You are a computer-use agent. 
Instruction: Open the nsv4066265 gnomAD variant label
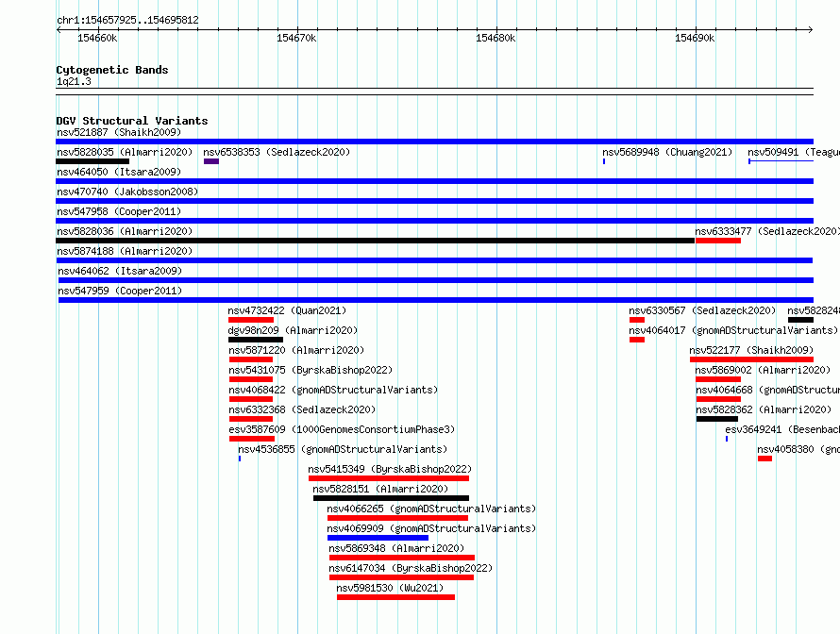tap(431, 509)
